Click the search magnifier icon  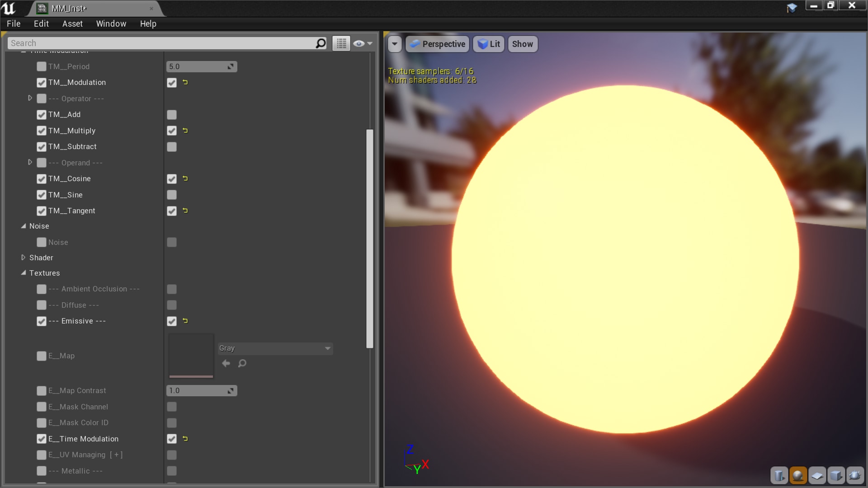(x=321, y=43)
